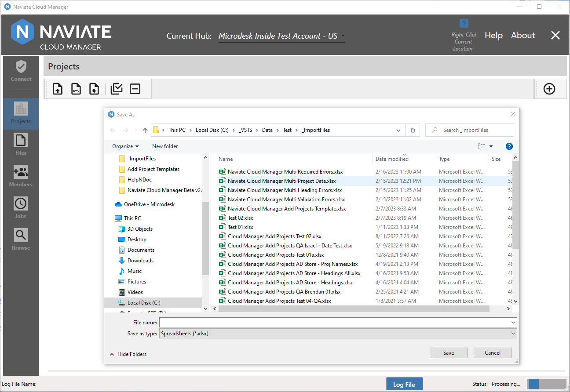Open the recent locations dropdown arrow
The image size is (570, 392).
135,131
